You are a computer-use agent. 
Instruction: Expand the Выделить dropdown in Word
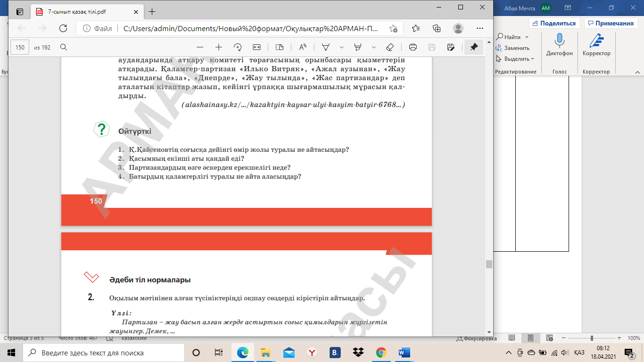coord(532,59)
